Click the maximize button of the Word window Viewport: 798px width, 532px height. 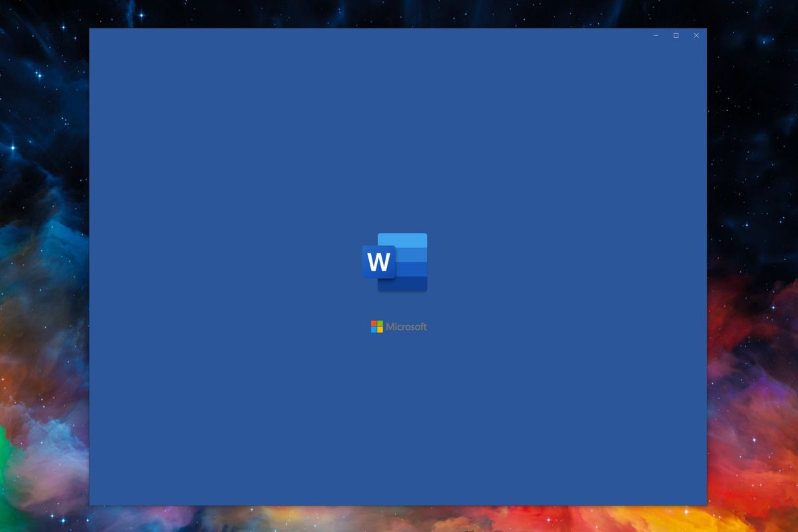pos(676,35)
